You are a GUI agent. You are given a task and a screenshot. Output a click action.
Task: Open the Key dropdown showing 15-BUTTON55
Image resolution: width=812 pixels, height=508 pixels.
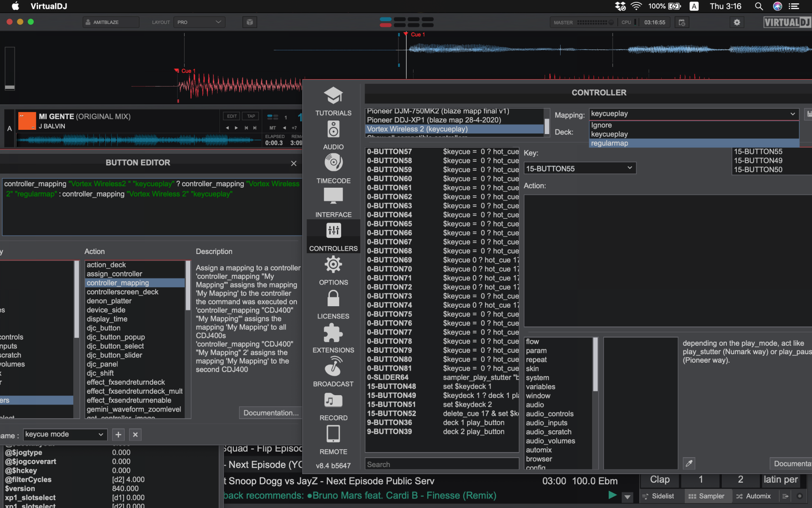580,168
